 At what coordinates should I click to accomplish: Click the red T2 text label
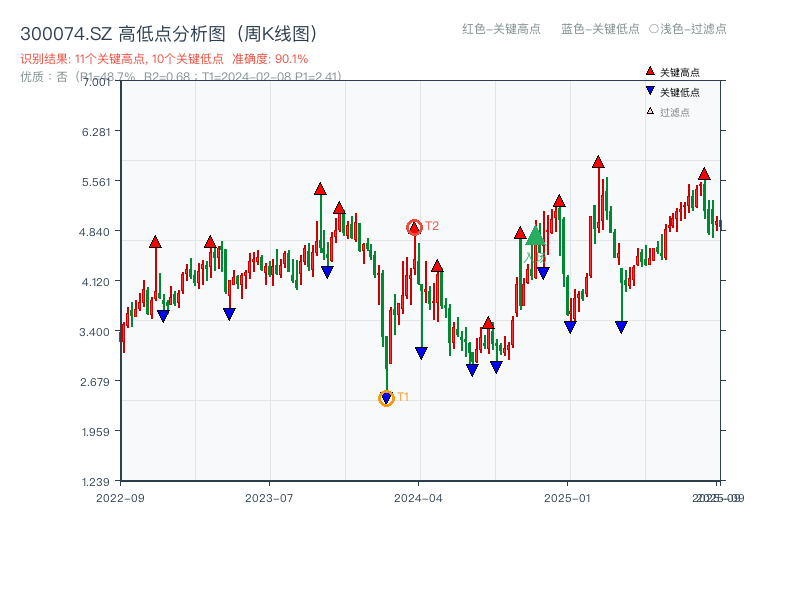coord(432,226)
